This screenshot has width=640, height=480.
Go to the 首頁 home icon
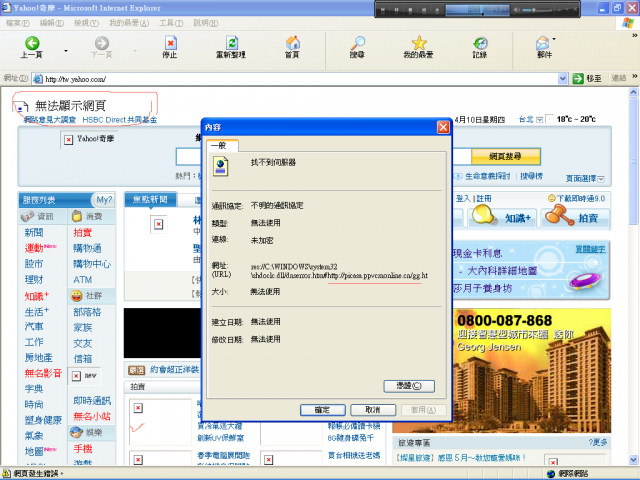[293, 43]
